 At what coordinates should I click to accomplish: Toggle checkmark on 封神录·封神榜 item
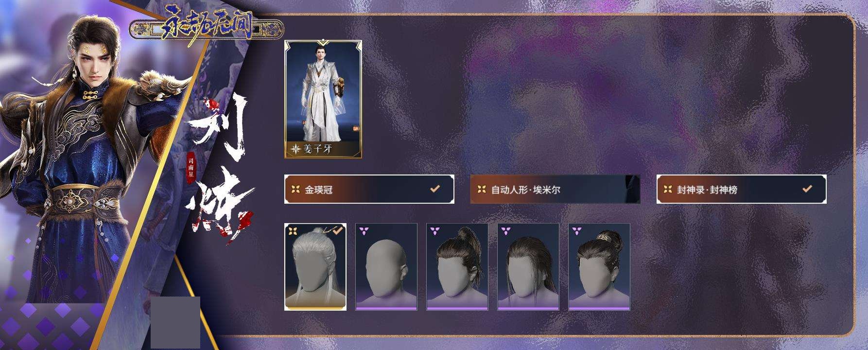point(807,189)
